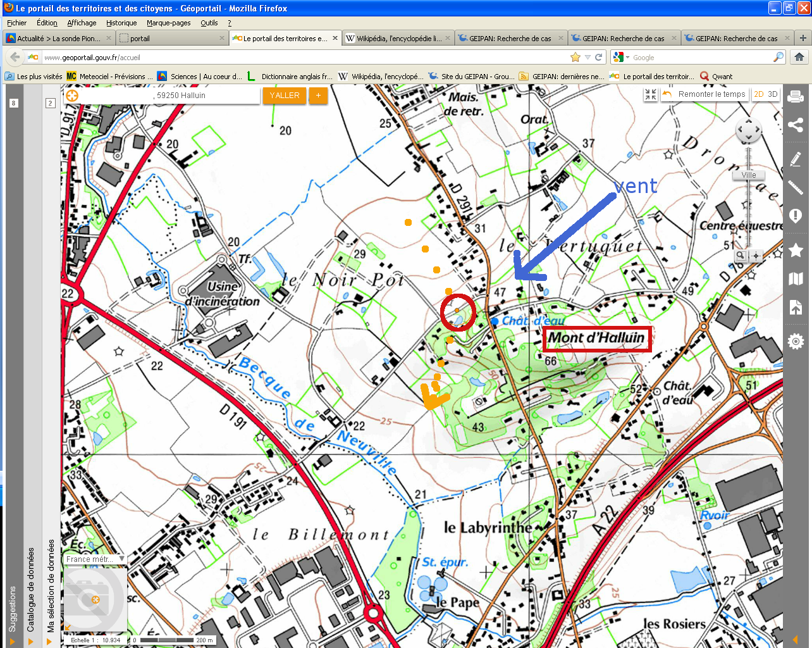This screenshot has width=812, height=648.
Task: Open the share map icon
Action: pyautogui.click(x=796, y=125)
